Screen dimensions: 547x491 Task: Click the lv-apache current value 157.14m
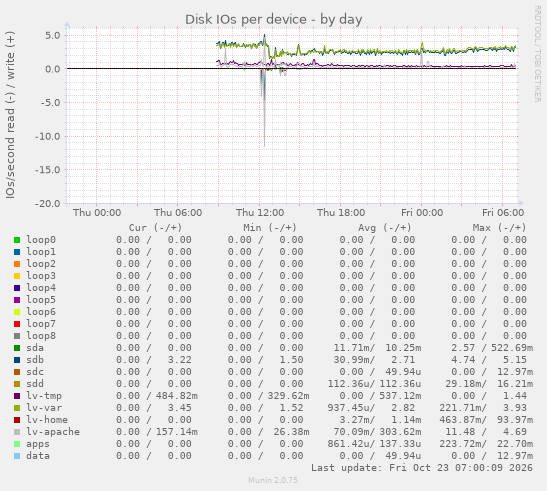tap(177, 432)
